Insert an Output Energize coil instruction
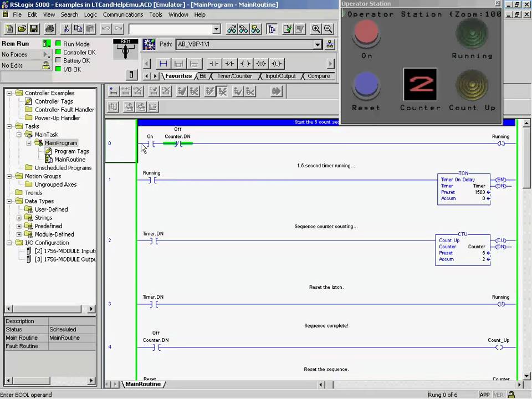The width and height of the screenshot is (532, 399). (x=245, y=63)
